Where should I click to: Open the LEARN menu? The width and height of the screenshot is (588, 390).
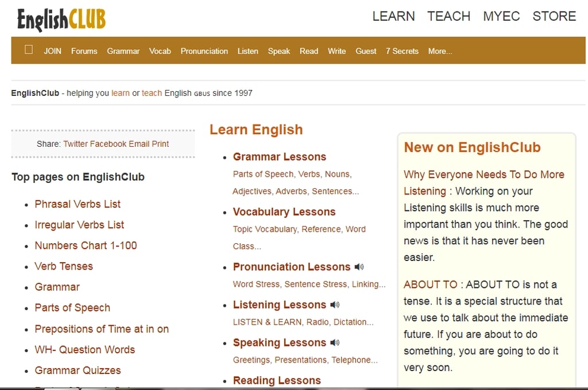[x=394, y=16]
